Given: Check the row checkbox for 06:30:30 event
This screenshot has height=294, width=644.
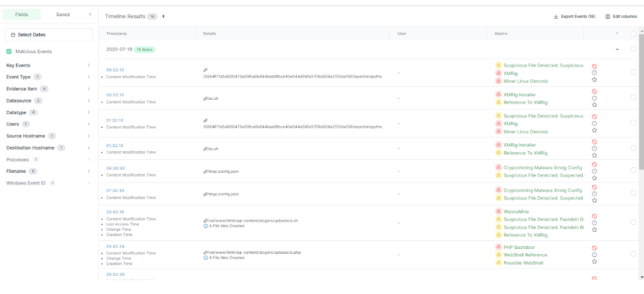Looking at the screenshot, I should pos(633,170).
